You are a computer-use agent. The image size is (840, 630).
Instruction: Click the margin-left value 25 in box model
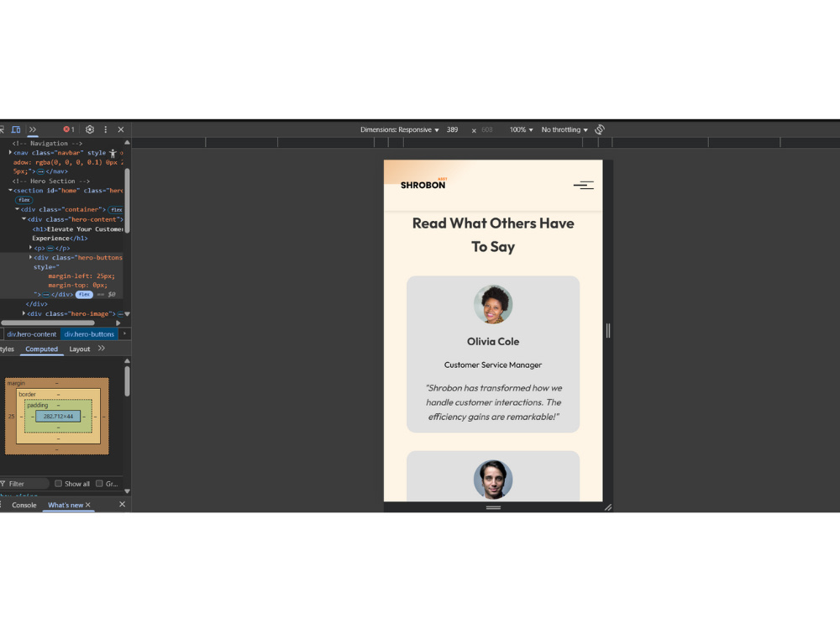pyautogui.click(x=11, y=417)
